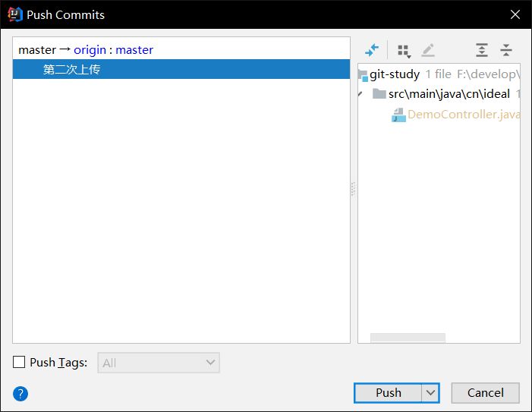
Task: Cancel the Push Commits dialog
Action: 485,392
